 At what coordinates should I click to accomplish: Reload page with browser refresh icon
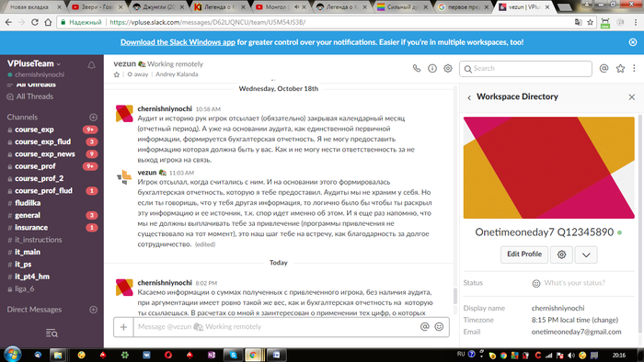[x=35, y=22]
